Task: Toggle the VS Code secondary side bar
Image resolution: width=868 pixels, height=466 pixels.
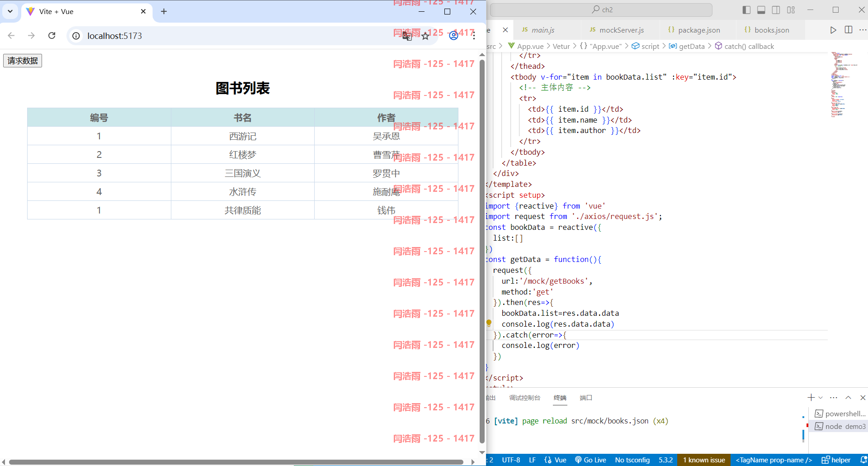Action: point(776,10)
